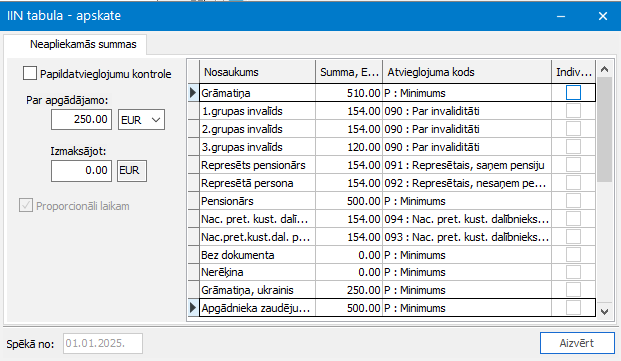The height and width of the screenshot is (361, 621).
Task: Click the Aizvērt button
Action: [577, 343]
